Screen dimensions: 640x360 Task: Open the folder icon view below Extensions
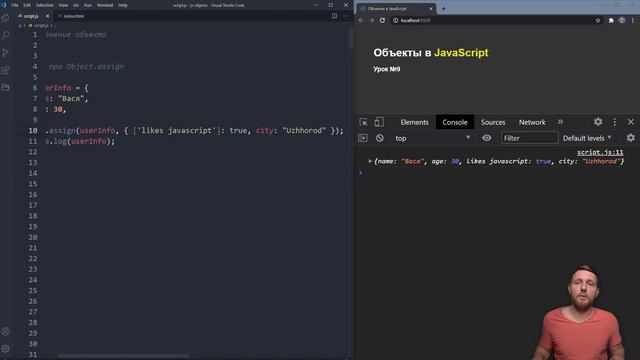pos(5,87)
